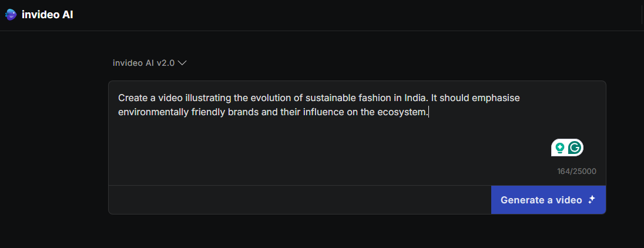Go home via invideo AI brand name

[47, 15]
